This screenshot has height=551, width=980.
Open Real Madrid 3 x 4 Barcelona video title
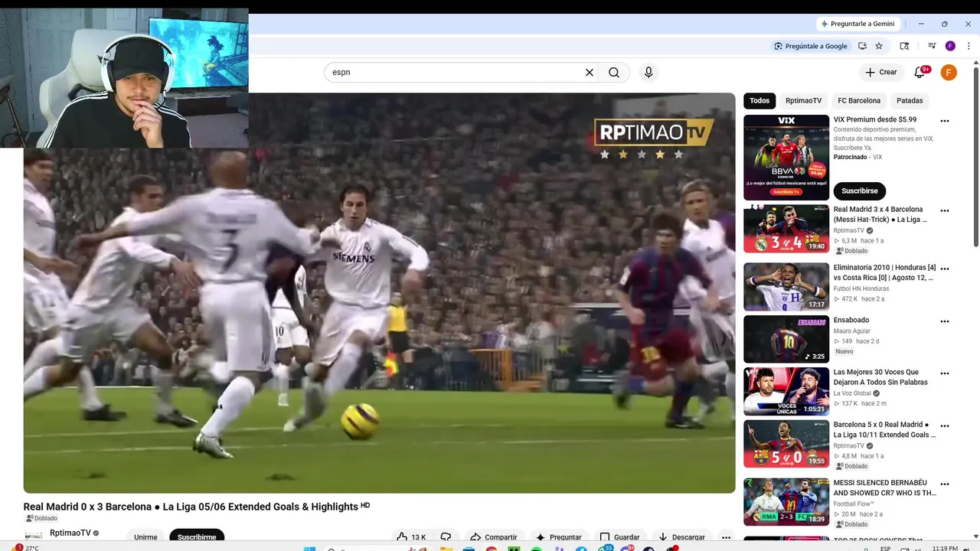880,214
